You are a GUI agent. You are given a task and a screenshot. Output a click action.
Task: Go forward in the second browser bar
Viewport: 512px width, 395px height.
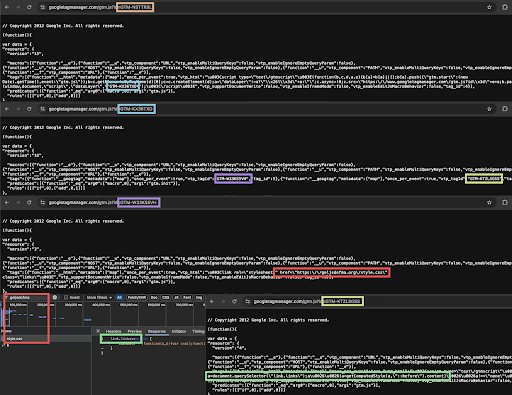[x=18, y=109]
